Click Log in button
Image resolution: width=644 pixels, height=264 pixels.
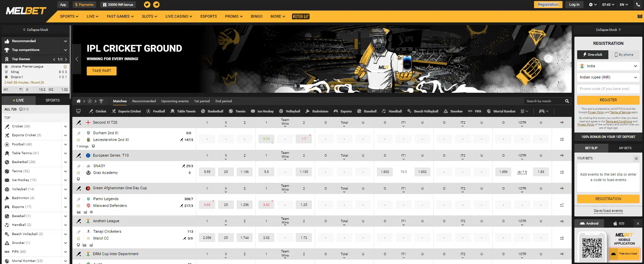point(574,4)
